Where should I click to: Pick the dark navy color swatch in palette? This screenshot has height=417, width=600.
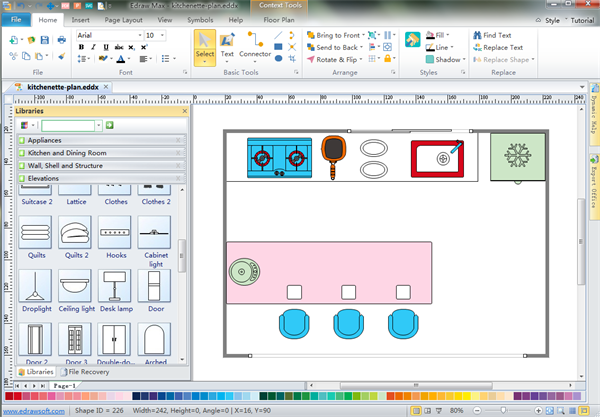tap(136, 396)
